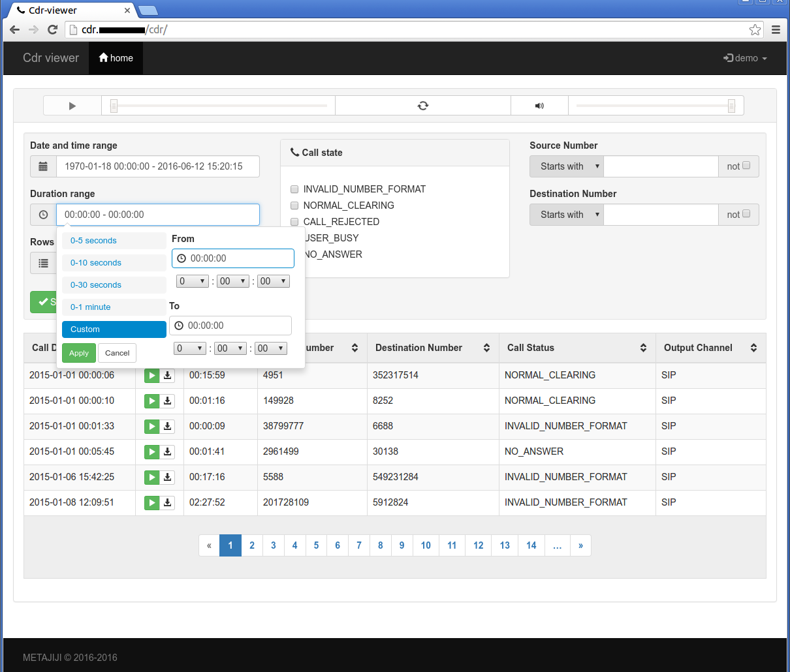790x672 pixels.
Task: Click the To time input in picker
Action: click(230, 326)
